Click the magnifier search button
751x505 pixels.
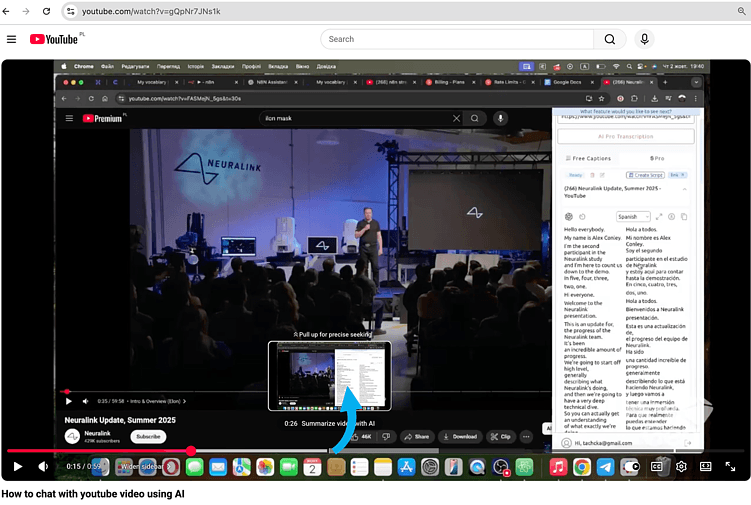[610, 39]
